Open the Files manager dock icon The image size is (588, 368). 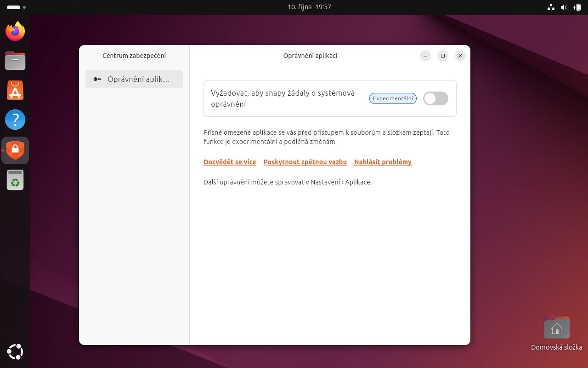(x=15, y=61)
